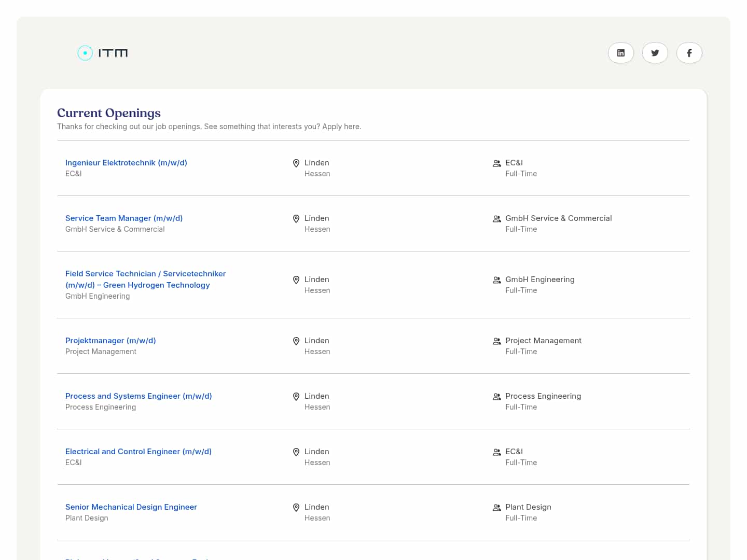747x560 pixels.
Task: Click department icon beside Process Engineering
Action: [496, 397]
